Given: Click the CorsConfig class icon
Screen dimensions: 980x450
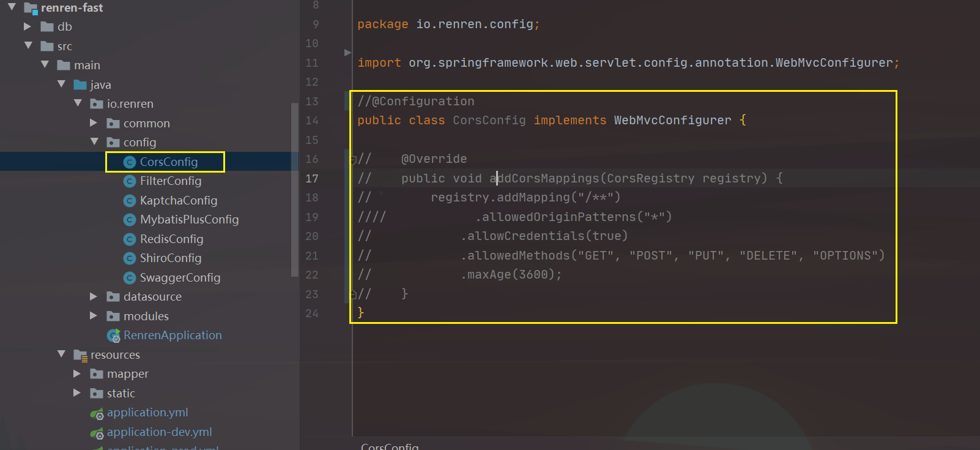Looking at the screenshot, I should pos(129,162).
